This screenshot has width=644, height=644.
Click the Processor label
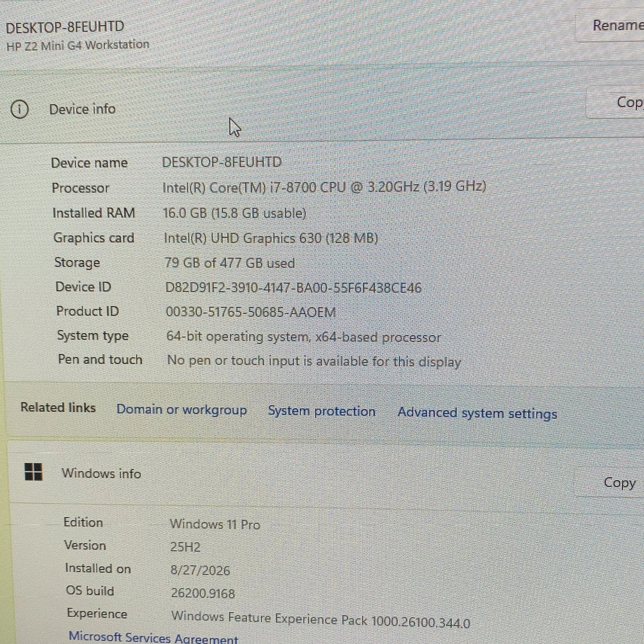coord(80,188)
